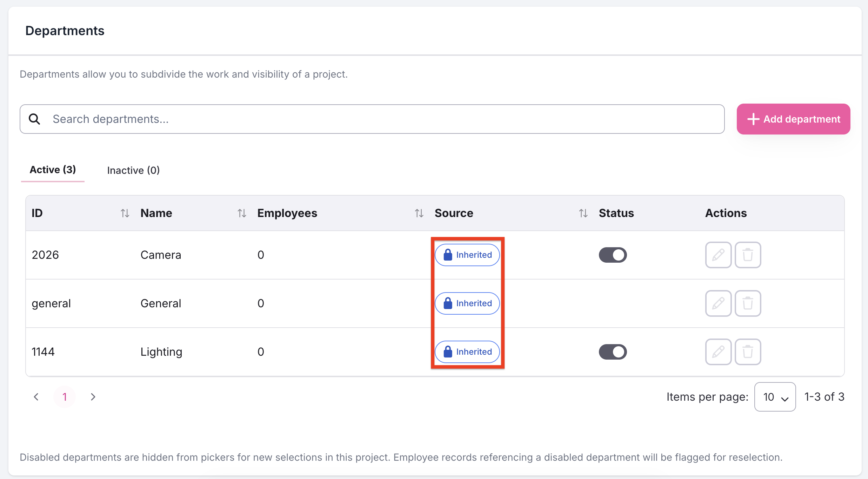
Task: Sort by Name using its sort arrows
Action: [242, 213]
